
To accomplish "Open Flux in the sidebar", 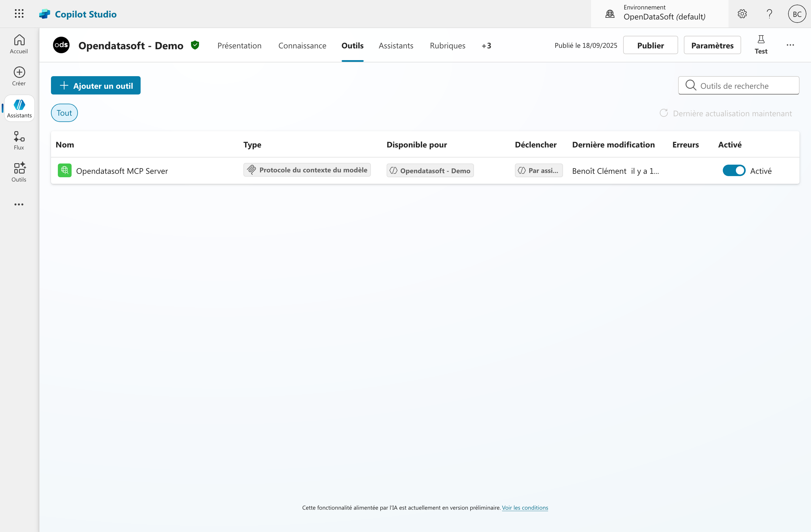I will point(19,140).
